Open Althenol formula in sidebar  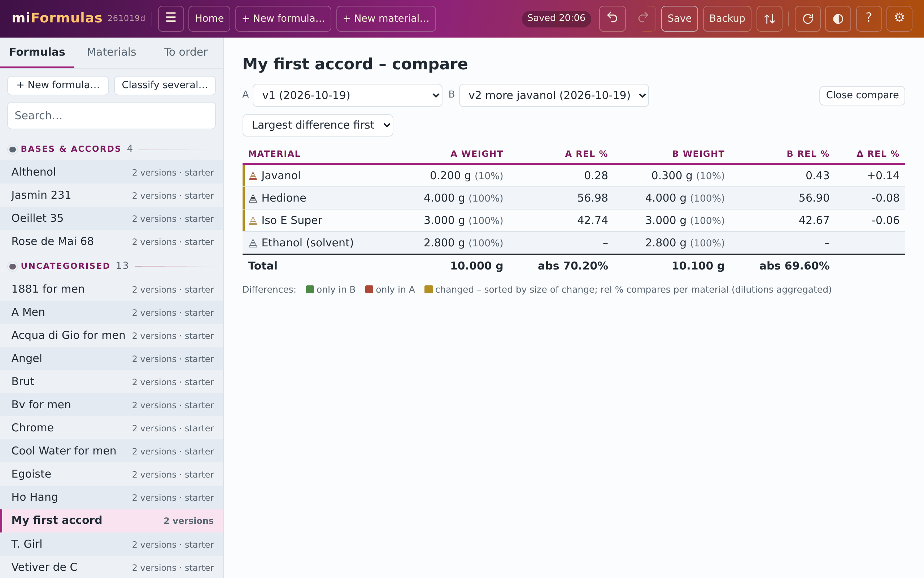112,172
